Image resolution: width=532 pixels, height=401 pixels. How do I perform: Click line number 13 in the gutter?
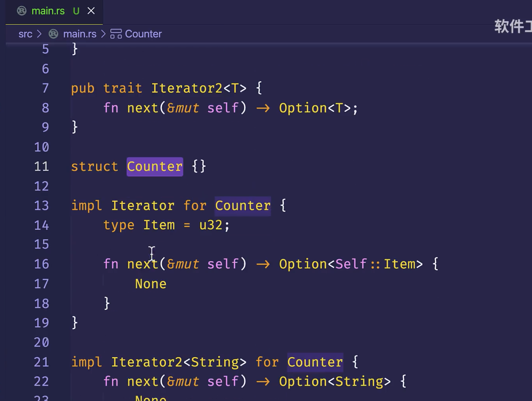[41, 206]
